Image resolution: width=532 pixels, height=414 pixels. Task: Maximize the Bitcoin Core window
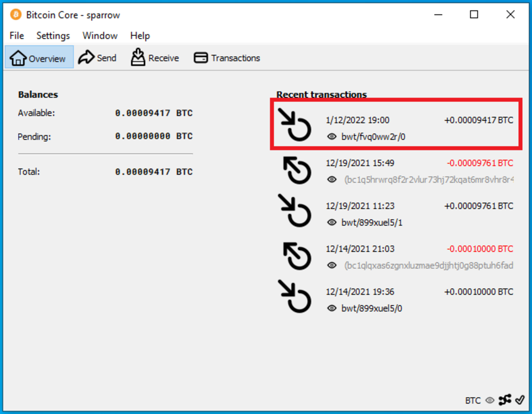click(x=474, y=15)
